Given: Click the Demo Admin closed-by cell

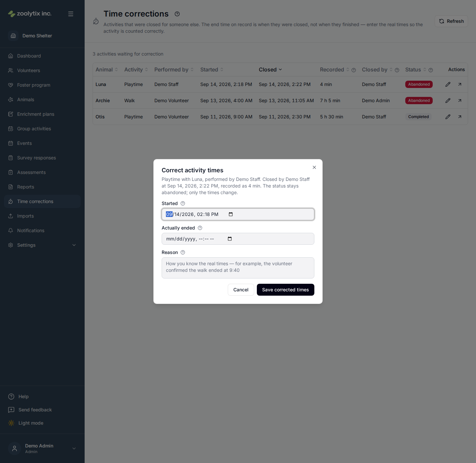Looking at the screenshot, I should click(x=376, y=101).
